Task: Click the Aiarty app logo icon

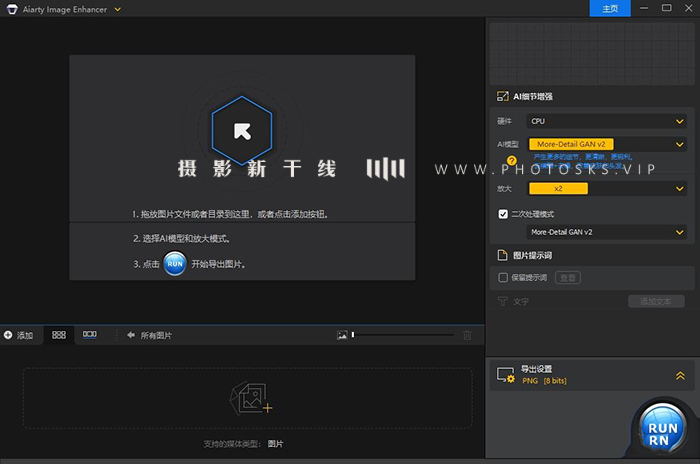Action: (12, 9)
